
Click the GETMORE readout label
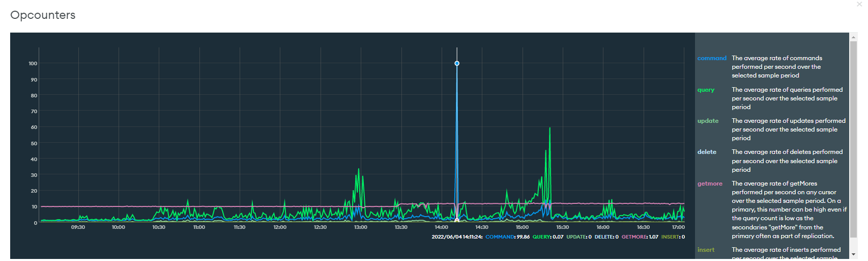[x=633, y=237]
